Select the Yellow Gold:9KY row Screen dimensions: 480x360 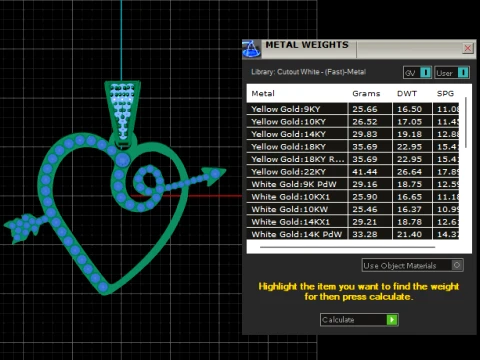coord(353,109)
